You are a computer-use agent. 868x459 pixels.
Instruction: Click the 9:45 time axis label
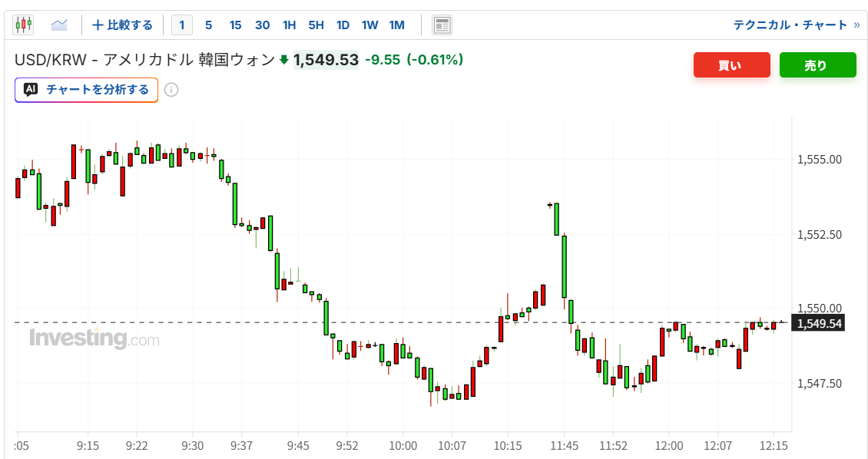point(298,446)
